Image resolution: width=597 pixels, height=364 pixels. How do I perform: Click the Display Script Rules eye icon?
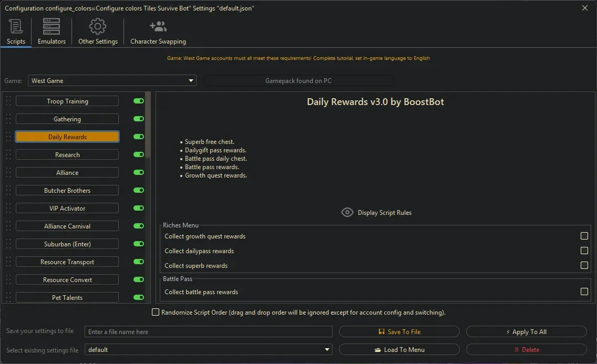click(x=347, y=212)
